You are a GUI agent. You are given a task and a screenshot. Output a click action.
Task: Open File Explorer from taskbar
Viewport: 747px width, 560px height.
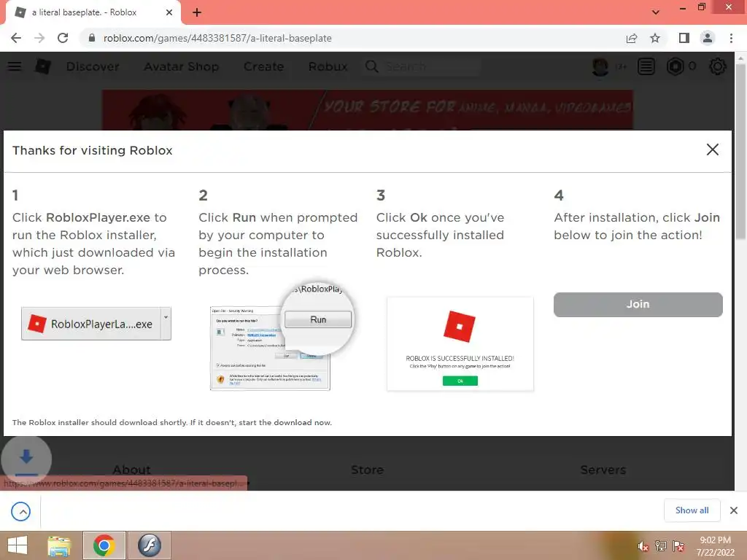coord(59,545)
